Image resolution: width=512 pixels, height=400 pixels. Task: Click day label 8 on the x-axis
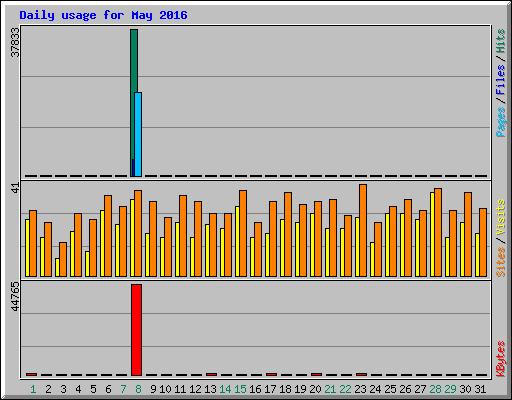(x=138, y=389)
